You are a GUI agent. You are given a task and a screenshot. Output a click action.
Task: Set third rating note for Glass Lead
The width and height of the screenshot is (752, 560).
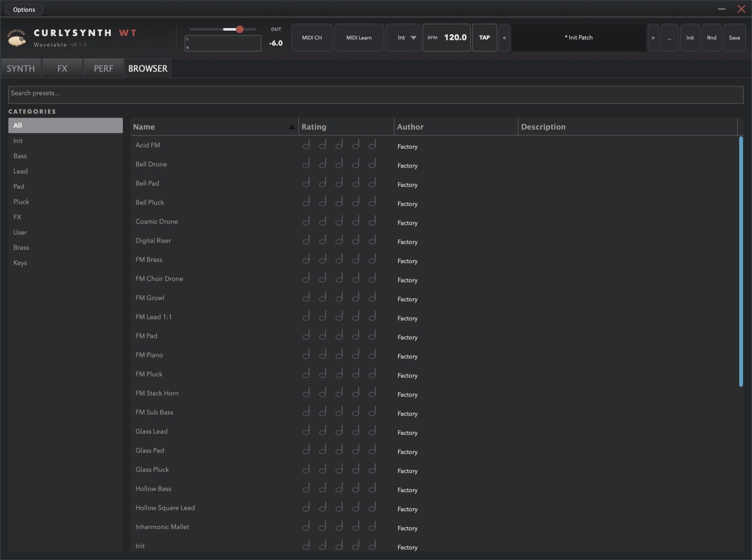click(x=339, y=431)
